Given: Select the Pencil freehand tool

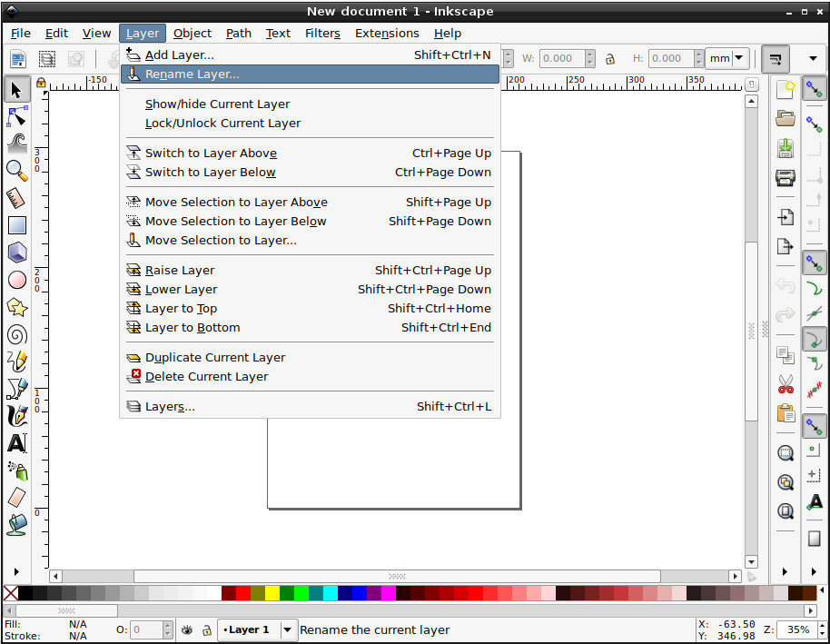Looking at the screenshot, I should pos(16,362).
